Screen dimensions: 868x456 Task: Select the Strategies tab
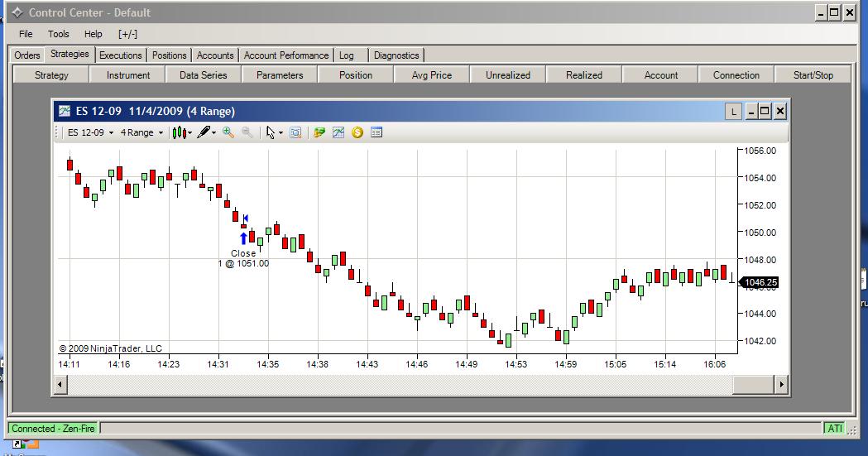pos(70,55)
